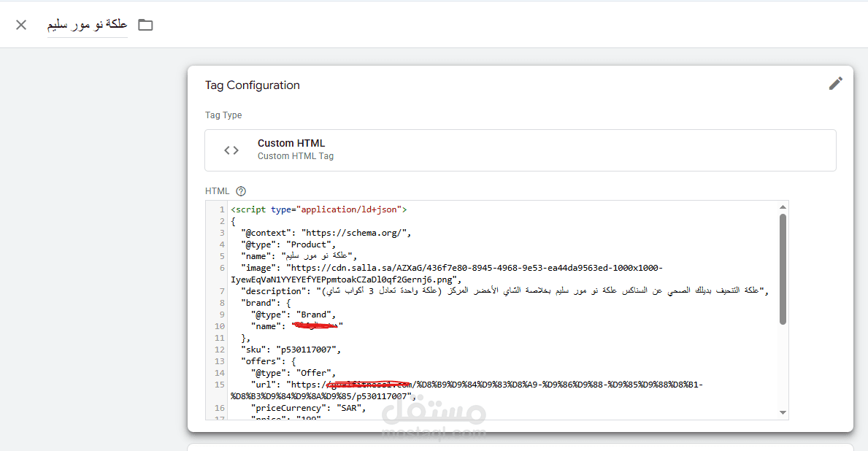The image size is (868, 451).
Task: Click the scroll down arrow in the HTML editor
Action: coord(783,412)
